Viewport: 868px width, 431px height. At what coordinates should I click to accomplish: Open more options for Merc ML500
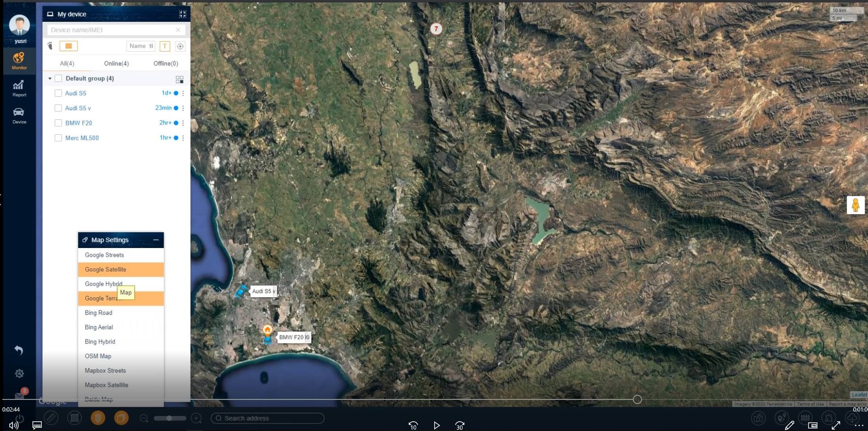pyautogui.click(x=183, y=138)
